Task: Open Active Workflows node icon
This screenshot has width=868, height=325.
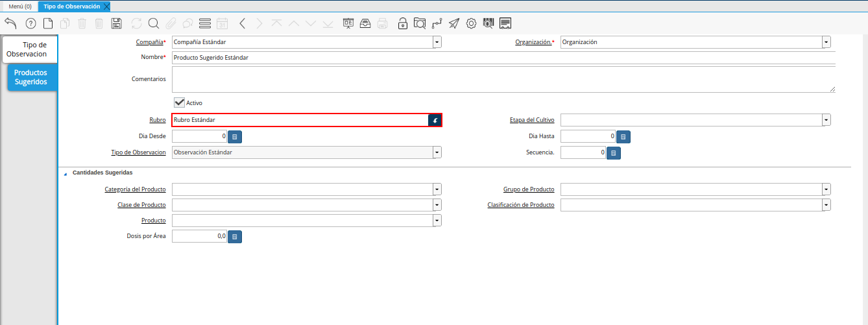Action: 437,23
